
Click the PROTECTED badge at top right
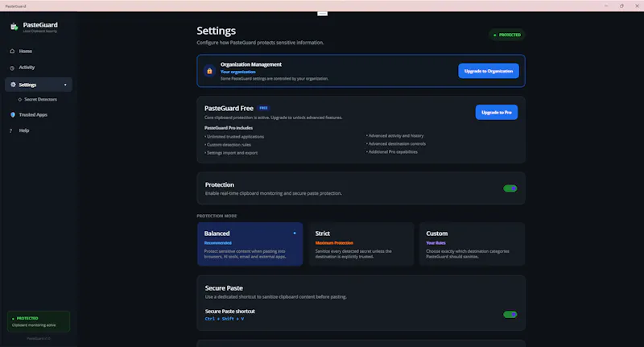(507, 35)
